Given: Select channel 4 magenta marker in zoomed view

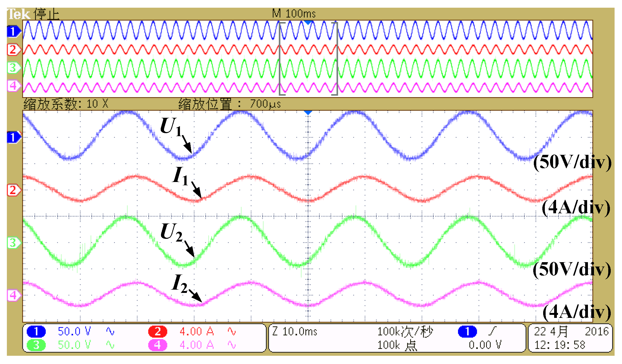Looking at the screenshot, I should click(x=13, y=295).
